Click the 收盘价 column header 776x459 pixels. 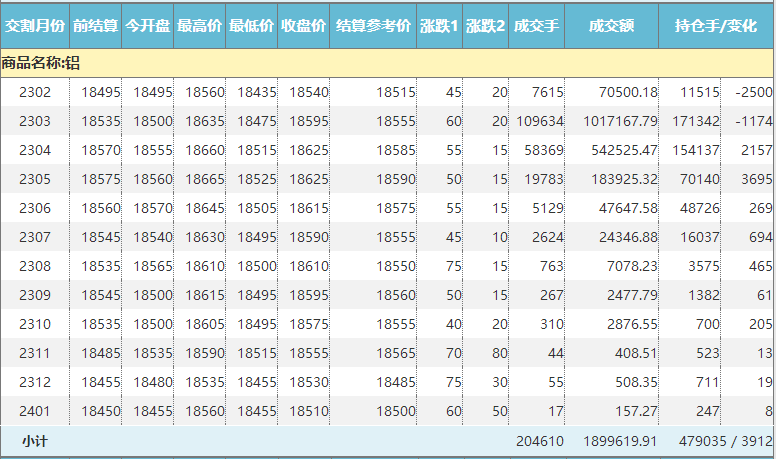pyautogui.click(x=304, y=25)
